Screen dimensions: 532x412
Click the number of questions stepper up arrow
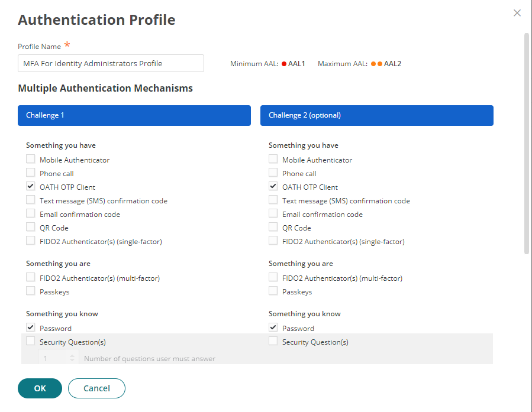[x=72, y=355]
